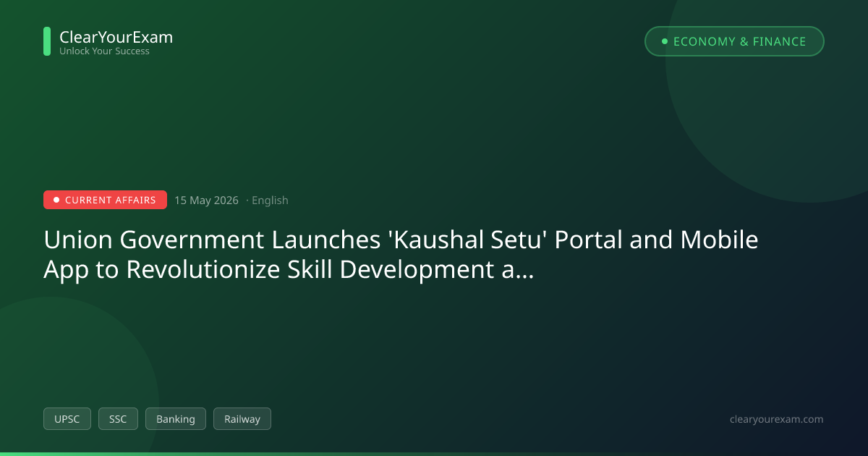Click the 'Unlock Your Success' tagline
Screen dimensions: 868x456
coord(104,51)
